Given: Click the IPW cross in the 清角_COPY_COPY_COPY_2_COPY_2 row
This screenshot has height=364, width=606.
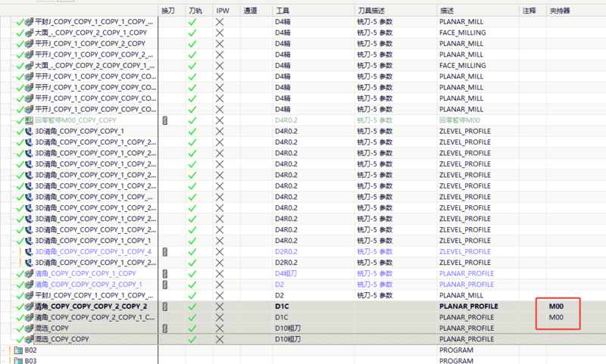Looking at the screenshot, I should pyautogui.click(x=220, y=306).
